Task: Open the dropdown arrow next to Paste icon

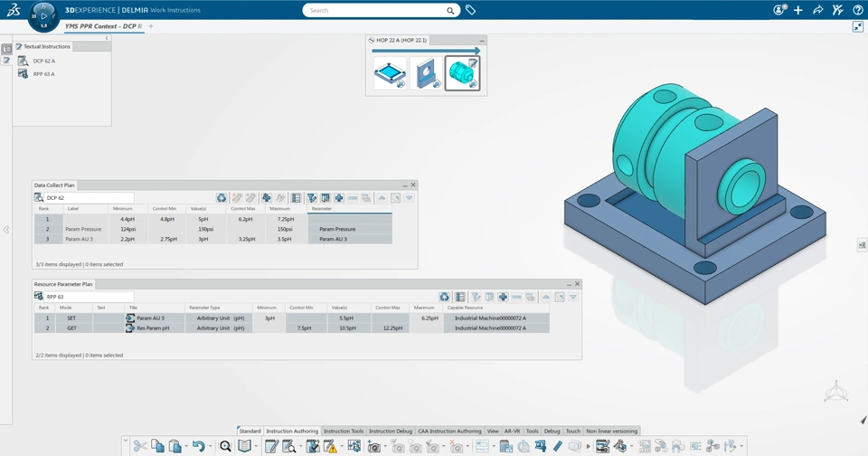Action: pyautogui.click(x=186, y=447)
